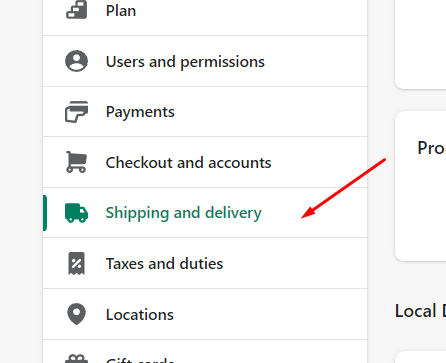Open Users and permissions settings
This screenshot has width=446, height=363.
coord(185,62)
